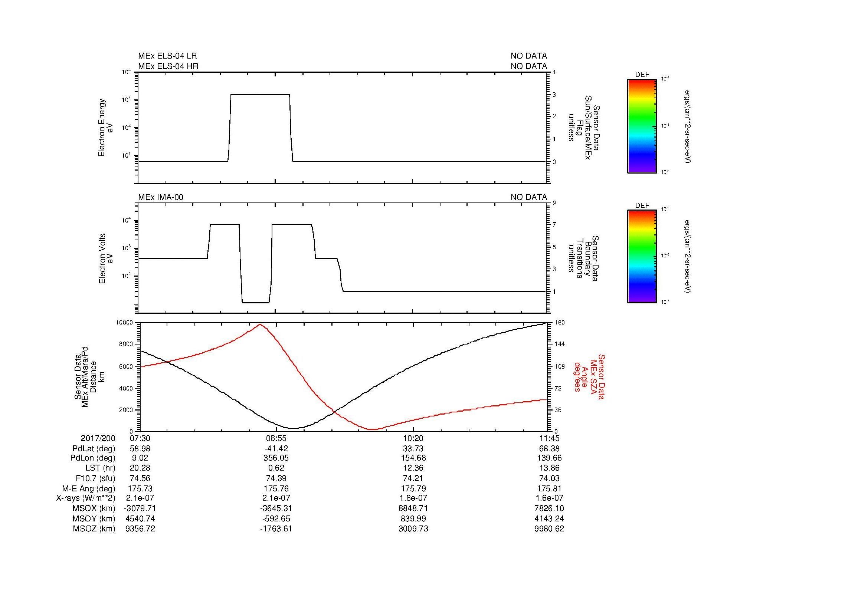Click the 'M-E Ang (deg)' row label
The height and width of the screenshot is (613, 868).
tap(89, 488)
